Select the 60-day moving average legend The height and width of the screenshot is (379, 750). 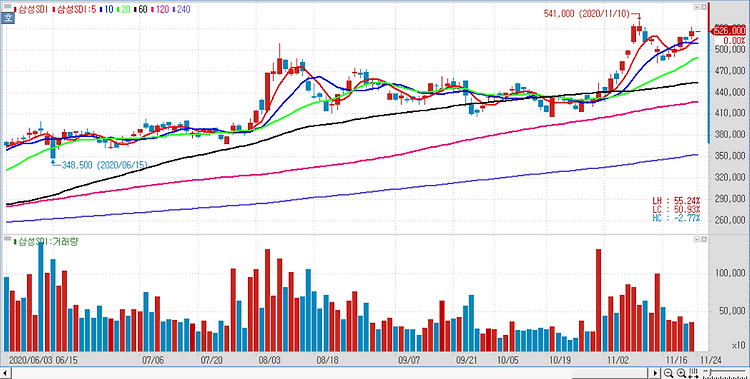point(140,9)
